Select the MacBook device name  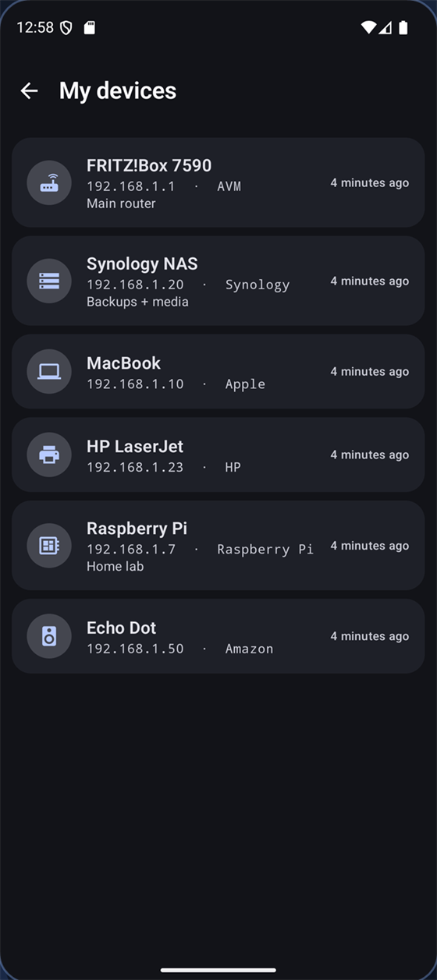point(123,363)
